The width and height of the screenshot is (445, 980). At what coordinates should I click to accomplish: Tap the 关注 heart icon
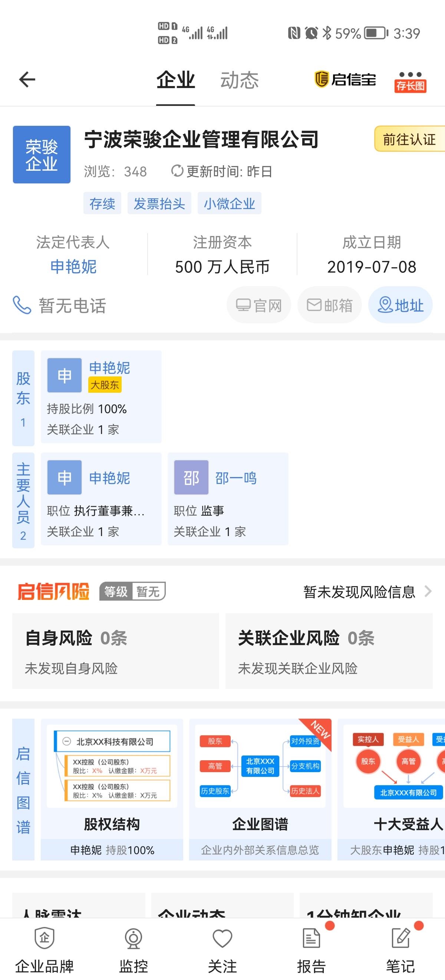222,938
